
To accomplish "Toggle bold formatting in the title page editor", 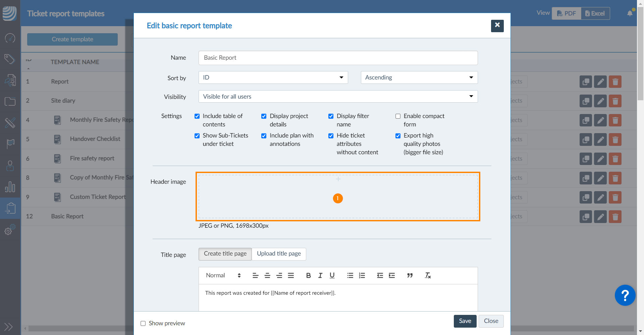I will point(308,275).
